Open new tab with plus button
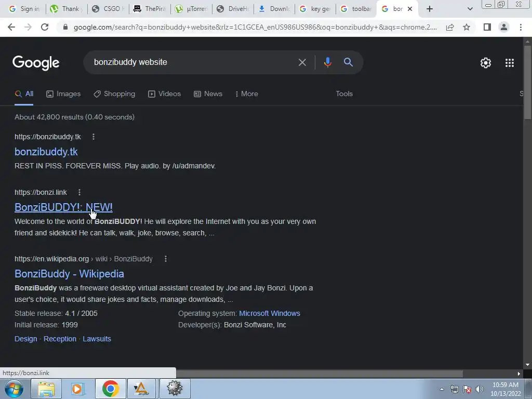This screenshot has width=532, height=399. tap(430, 9)
